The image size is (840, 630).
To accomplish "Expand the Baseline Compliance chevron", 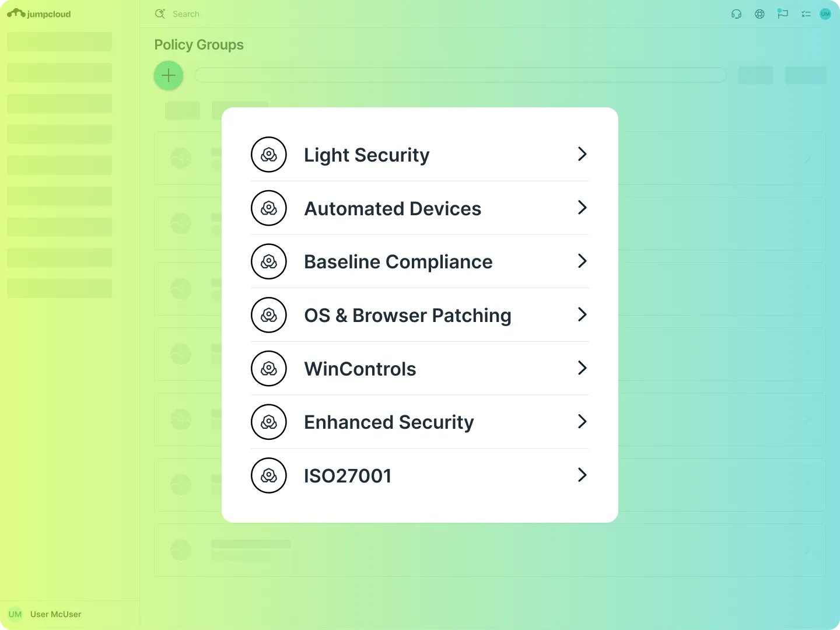I will click(582, 261).
